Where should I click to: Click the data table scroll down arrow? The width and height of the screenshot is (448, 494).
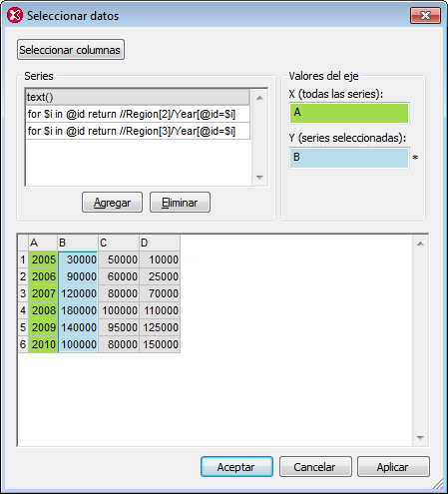(420, 437)
